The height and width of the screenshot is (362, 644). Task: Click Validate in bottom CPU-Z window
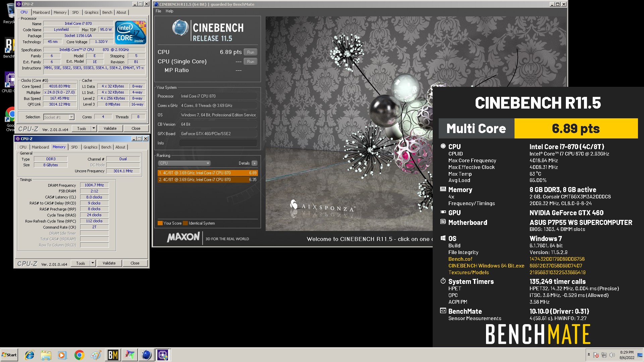(109, 263)
